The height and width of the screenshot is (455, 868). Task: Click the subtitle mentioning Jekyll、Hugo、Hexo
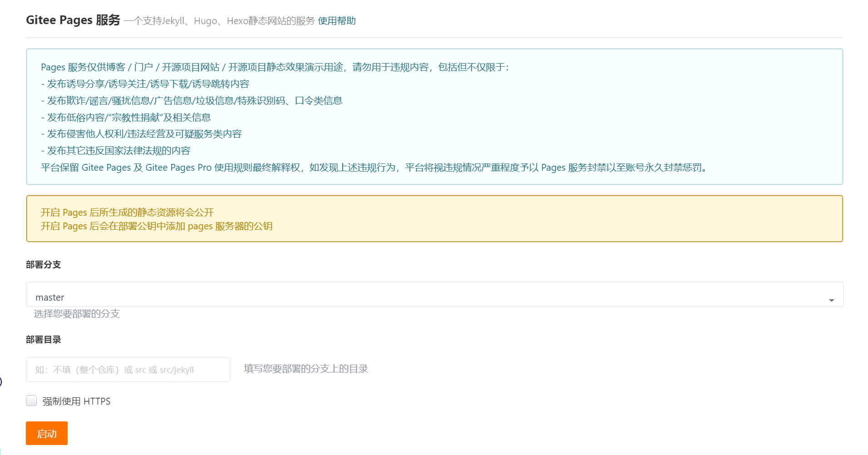219,21
